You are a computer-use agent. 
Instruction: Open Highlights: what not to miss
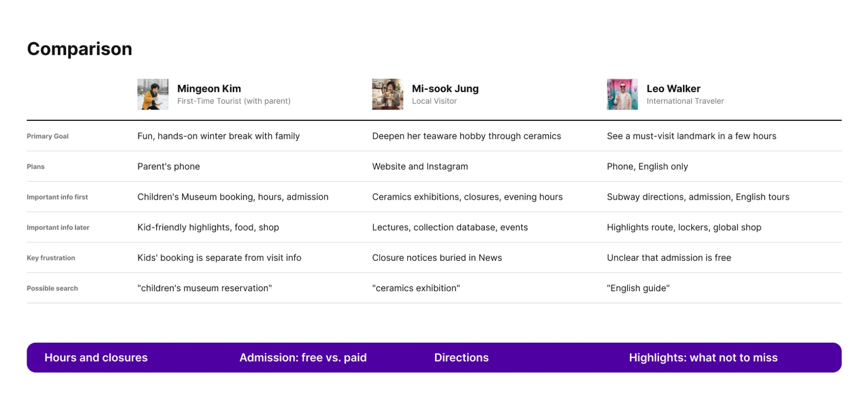coord(703,357)
